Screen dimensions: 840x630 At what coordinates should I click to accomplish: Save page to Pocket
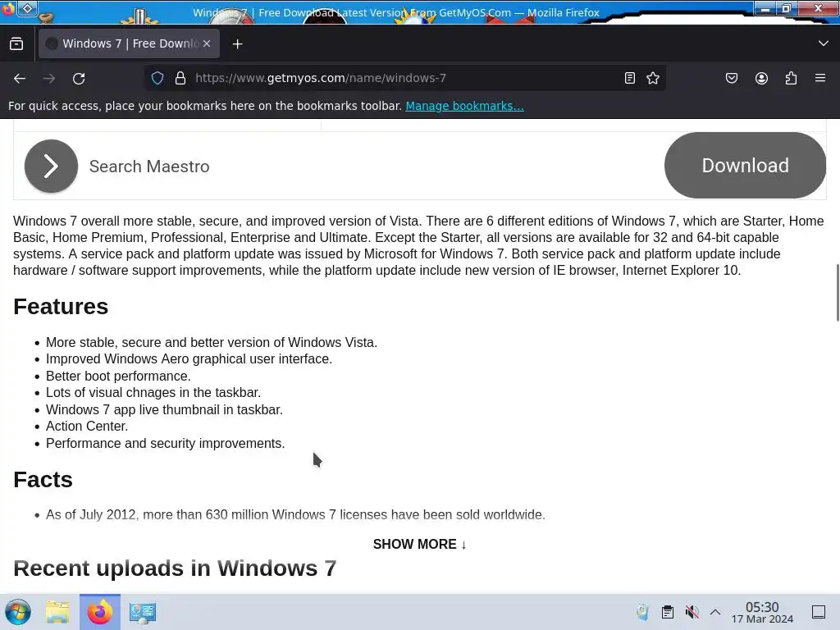coord(731,78)
